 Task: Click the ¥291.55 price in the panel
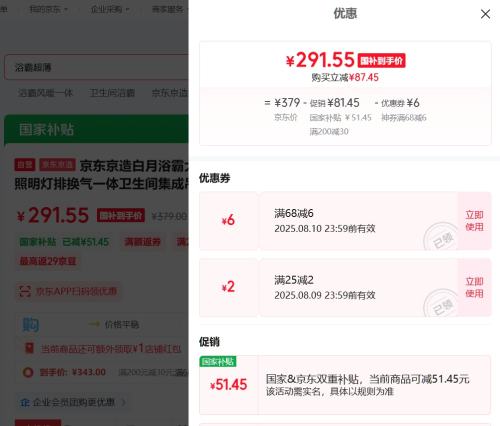[x=320, y=60]
